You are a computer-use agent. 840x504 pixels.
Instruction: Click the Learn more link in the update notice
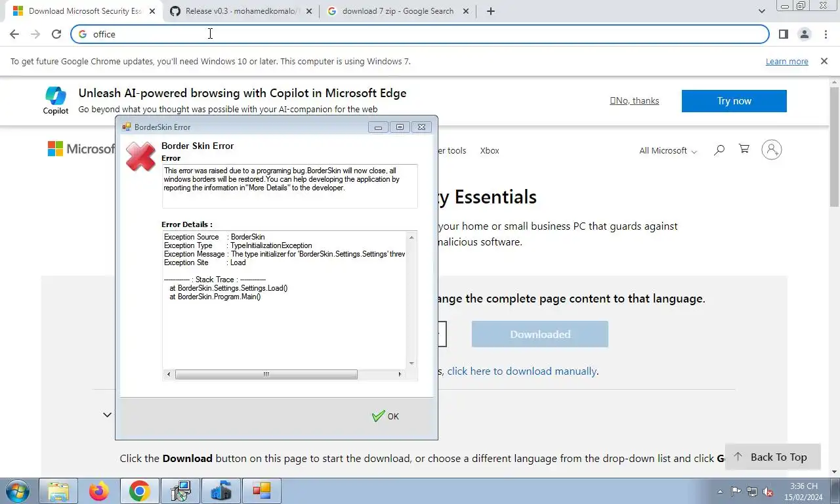(787, 61)
